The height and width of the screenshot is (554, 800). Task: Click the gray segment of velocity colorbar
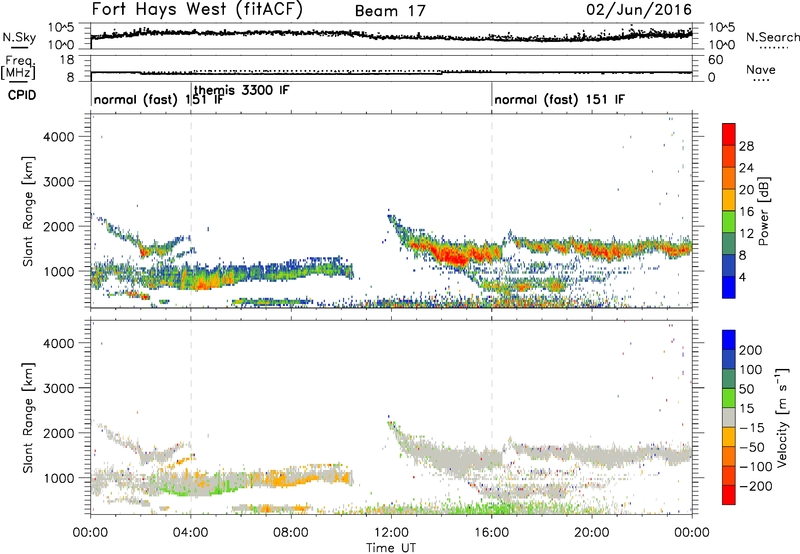[x=729, y=417]
